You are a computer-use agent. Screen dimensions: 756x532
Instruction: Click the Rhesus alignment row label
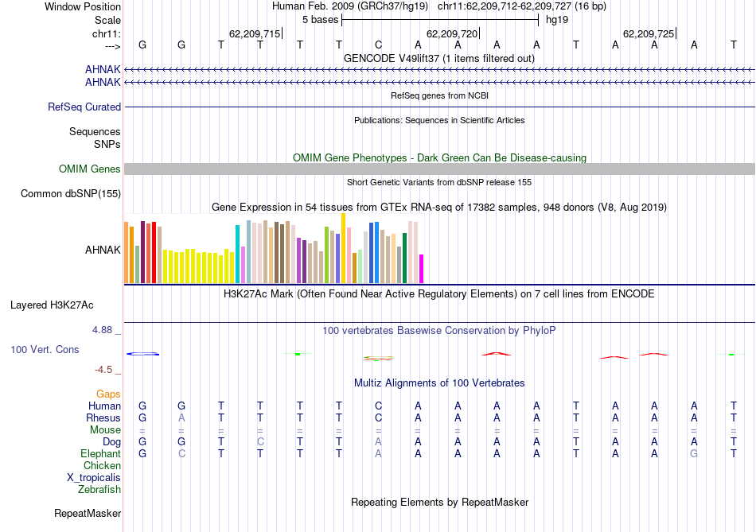click(x=103, y=418)
